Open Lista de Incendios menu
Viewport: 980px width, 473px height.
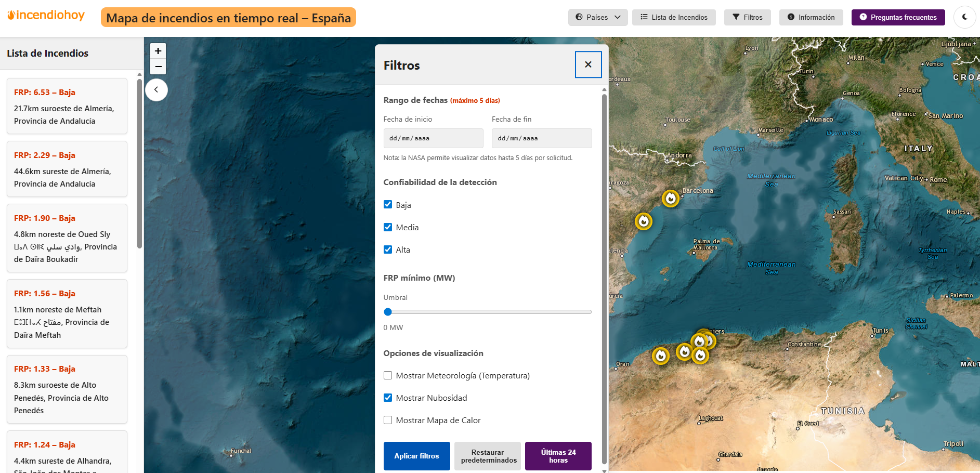(673, 17)
